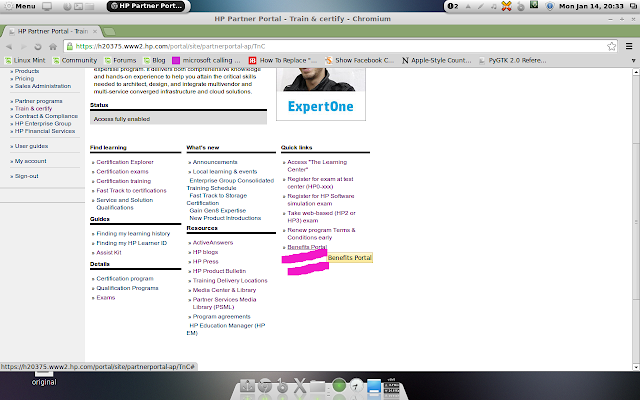640x400 pixels.
Task: Open User guides in left sidebar
Action: point(31,146)
